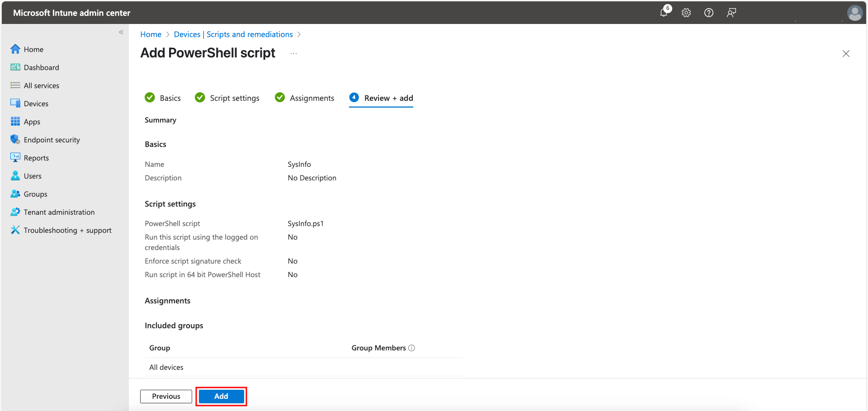Click the Endpoint security shield icon
This screenshot has height=411, width=868.
coord(15,139)
